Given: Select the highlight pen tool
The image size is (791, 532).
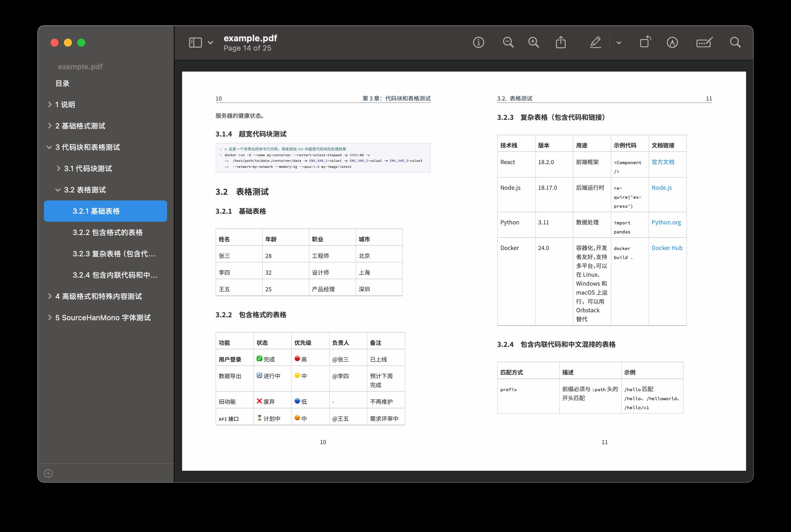Looking at the screenshot, I should point(595,42).
